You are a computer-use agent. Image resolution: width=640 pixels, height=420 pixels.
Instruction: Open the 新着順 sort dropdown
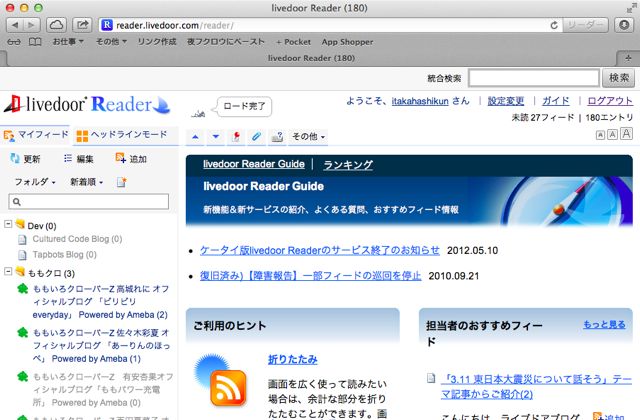pyautogui.click(x=87, y=182)
